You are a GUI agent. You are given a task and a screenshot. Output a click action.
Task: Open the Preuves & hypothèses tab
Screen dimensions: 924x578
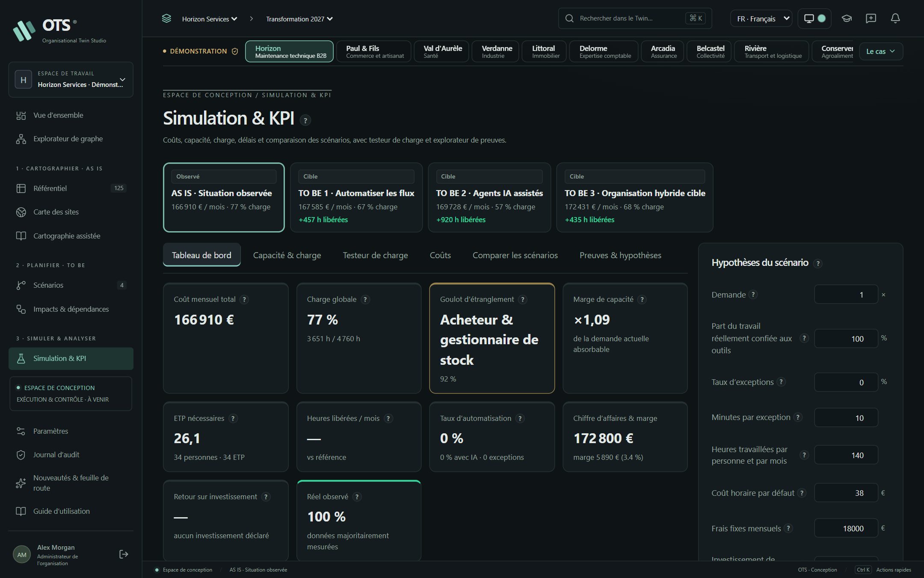(620, 256)
